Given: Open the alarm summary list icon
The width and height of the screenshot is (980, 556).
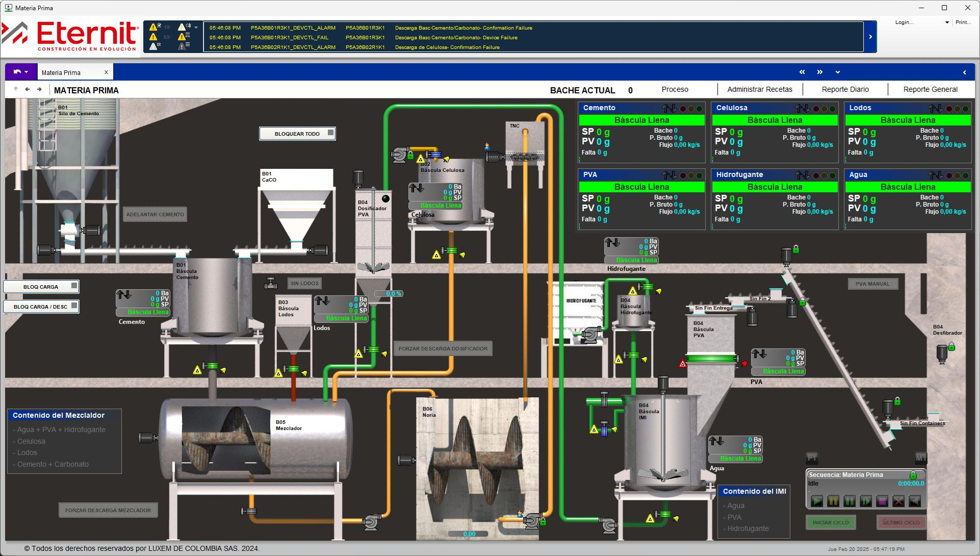Looking at the screenshot, I should click(x=184, y=46).
